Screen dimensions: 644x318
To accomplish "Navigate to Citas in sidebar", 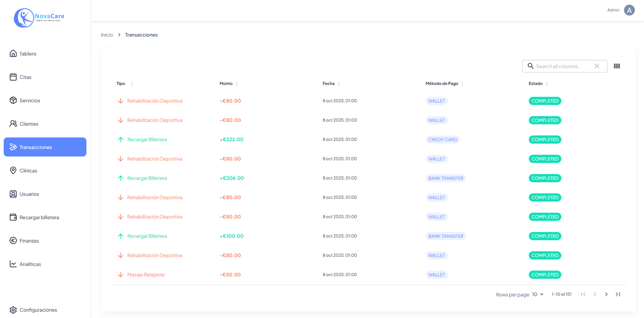I will point(25,77).
